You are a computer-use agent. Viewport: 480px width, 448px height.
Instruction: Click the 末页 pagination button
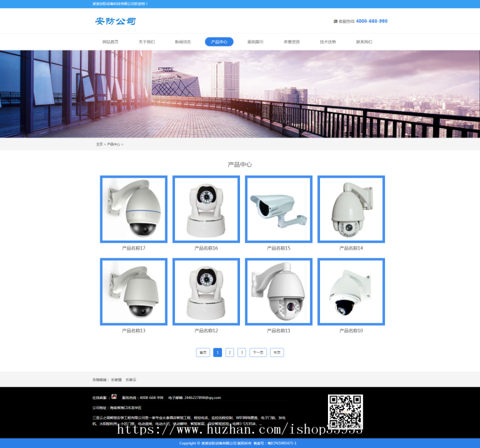click(277, 353)
